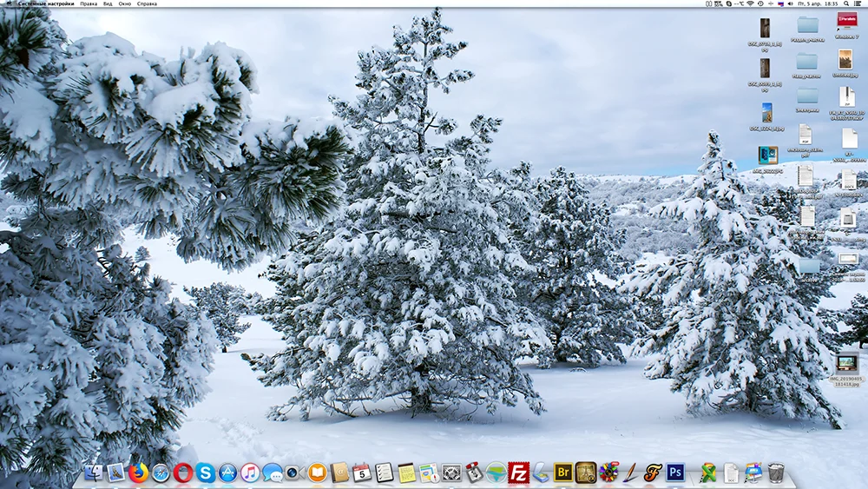Launch Adobe Photoshop from the Dock

pos(674,472)
